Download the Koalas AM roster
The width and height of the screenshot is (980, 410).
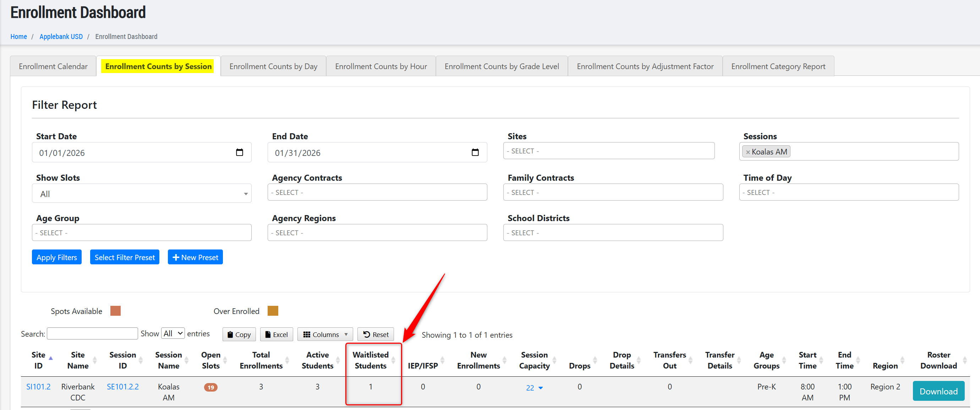coord(938,391)
